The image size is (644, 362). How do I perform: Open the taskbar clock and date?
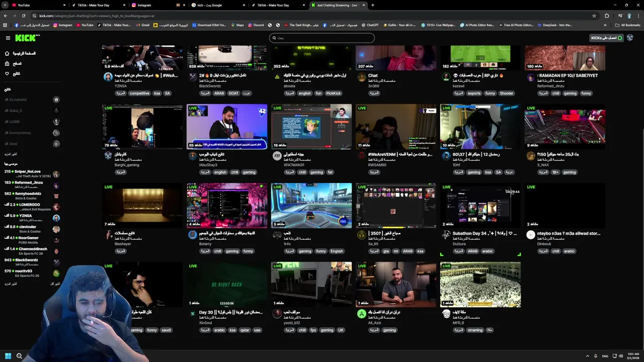pyautogui.click(x=633, y=356)
